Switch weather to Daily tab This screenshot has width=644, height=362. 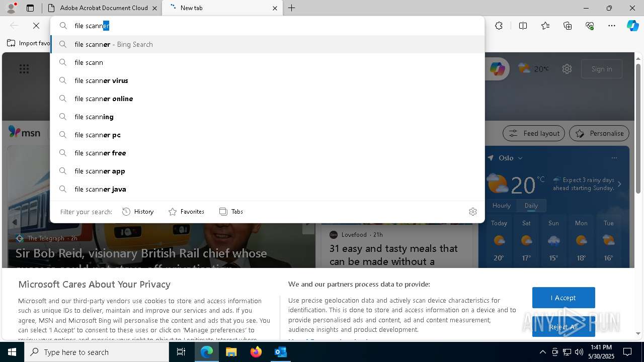(x=531, y=206)
